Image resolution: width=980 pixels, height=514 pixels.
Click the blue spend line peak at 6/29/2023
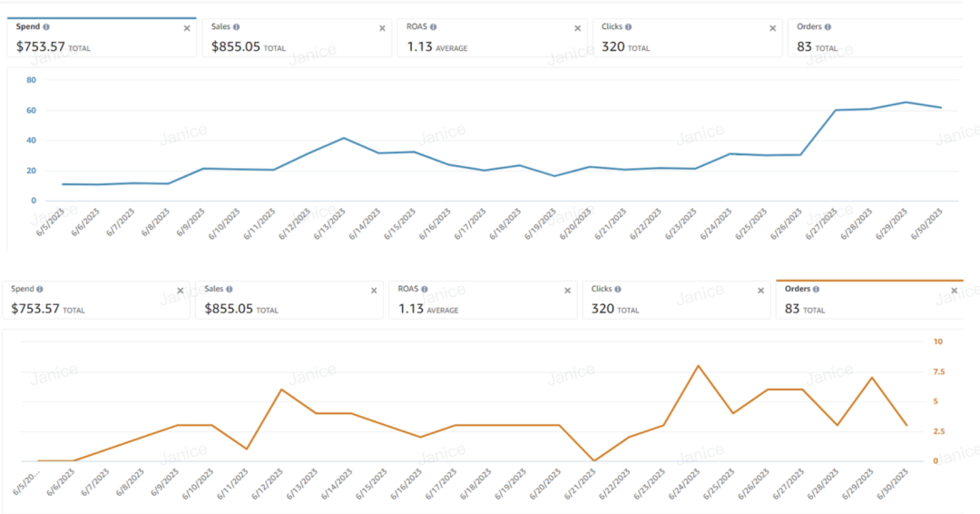pyautogui.click(x=906, y=102)
